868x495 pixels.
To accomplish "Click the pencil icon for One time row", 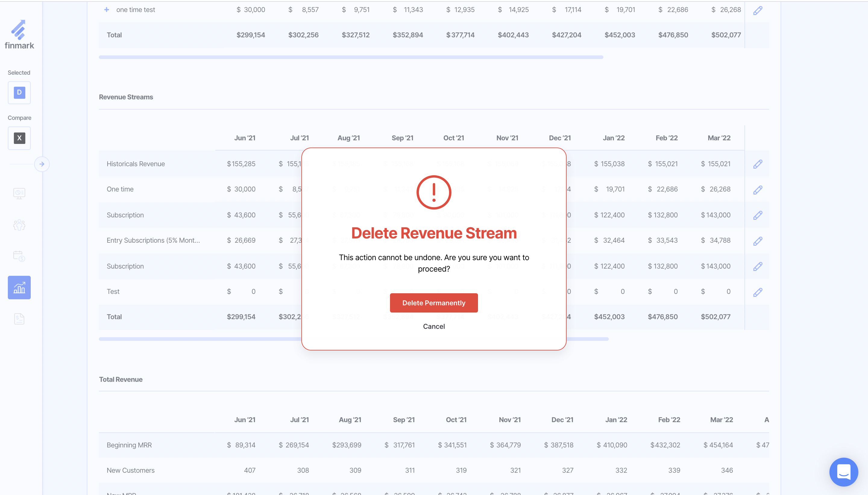I will 757,190.
